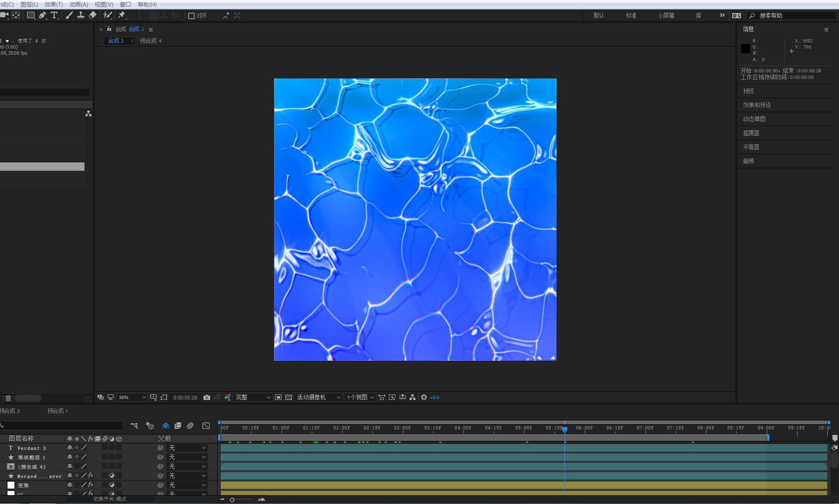Screen dimensions: 839x504
Task: Toggle effects fx switch on 变形 layer
Action: point(91,485)
